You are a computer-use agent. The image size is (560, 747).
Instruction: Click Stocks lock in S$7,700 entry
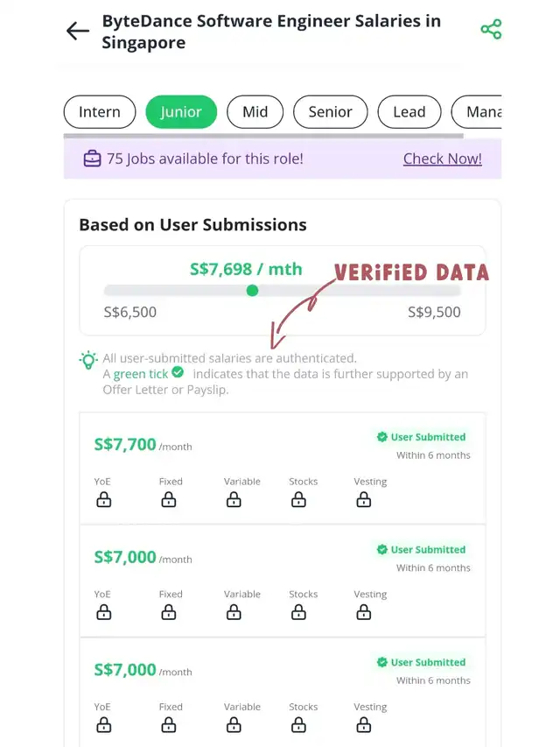coord(299,500)
